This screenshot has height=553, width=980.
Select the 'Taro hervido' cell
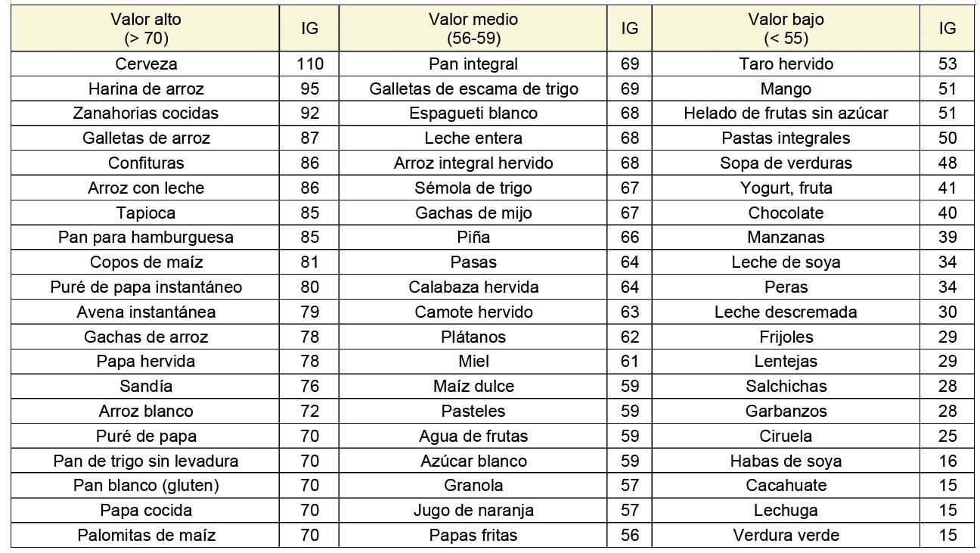tap(786, 64)
